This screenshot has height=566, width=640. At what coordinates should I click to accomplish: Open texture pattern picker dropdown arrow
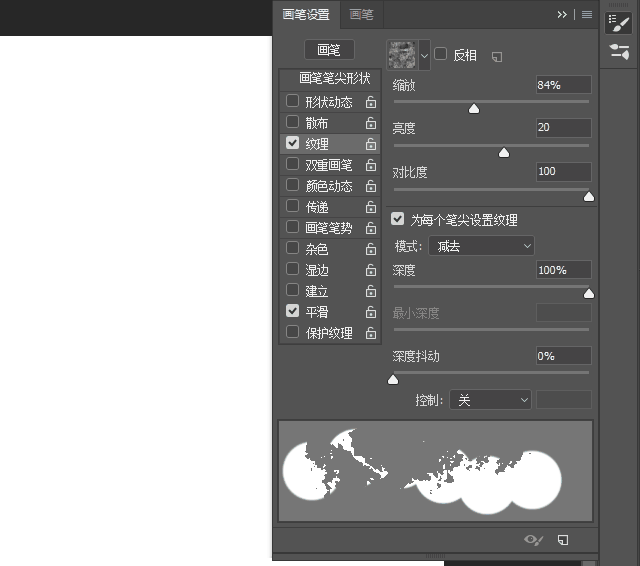tap(424, 55)
